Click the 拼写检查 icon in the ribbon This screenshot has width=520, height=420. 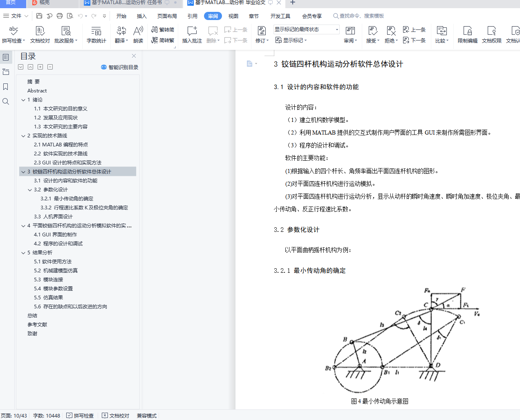13,34
